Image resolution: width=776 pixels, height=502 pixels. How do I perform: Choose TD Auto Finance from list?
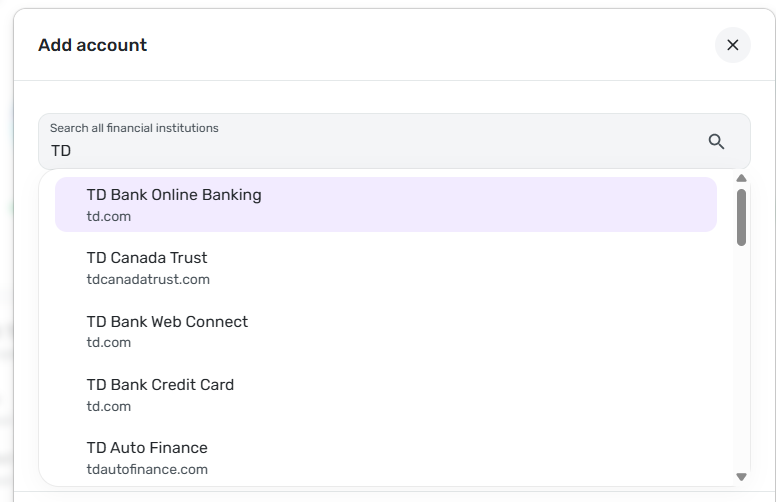click(147, 448)
